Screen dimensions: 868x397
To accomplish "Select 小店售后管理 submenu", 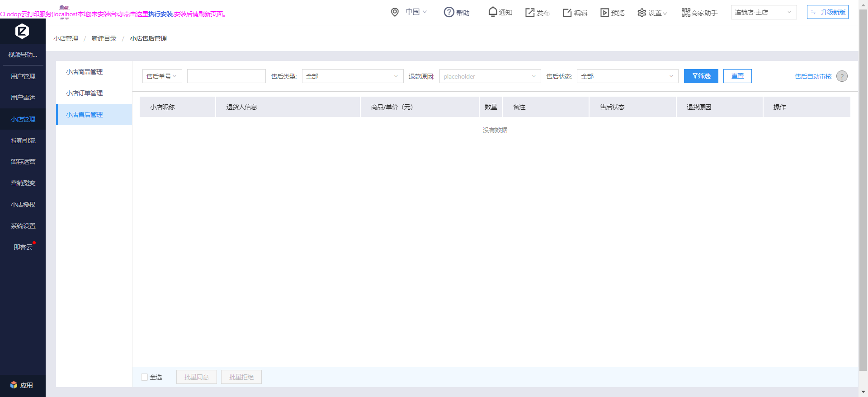I will tap(94, 115).
